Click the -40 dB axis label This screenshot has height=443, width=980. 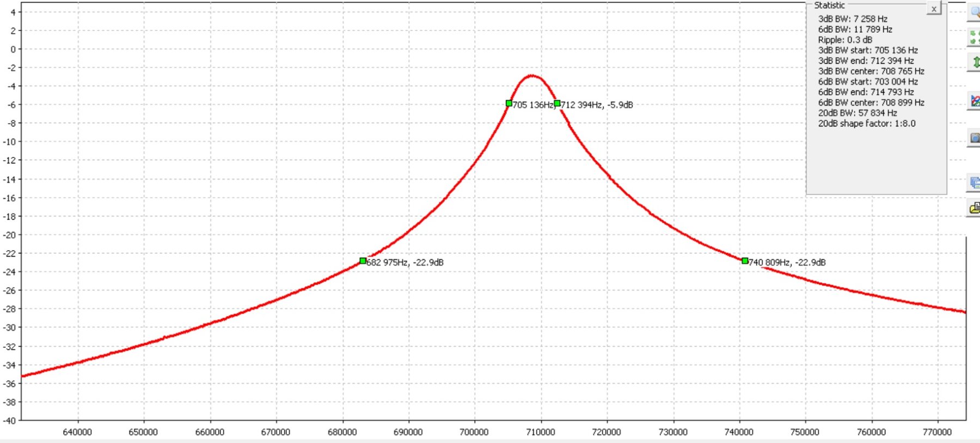tap(9, 420)
